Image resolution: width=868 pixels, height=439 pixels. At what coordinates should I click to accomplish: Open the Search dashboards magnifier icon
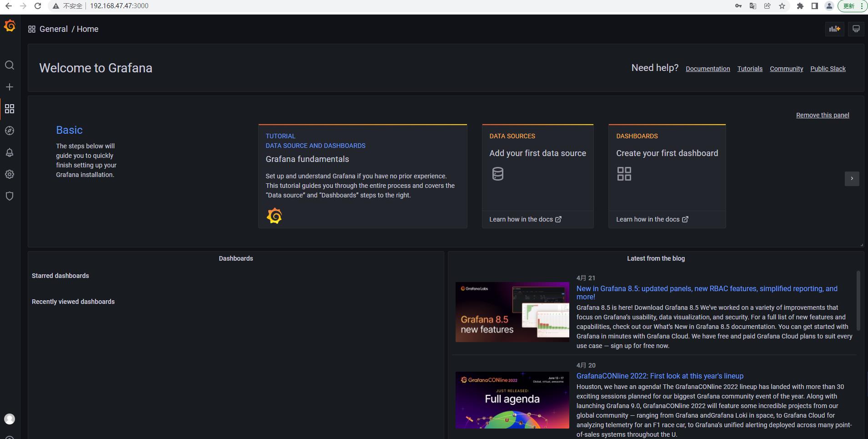click(x=10, y=65)
